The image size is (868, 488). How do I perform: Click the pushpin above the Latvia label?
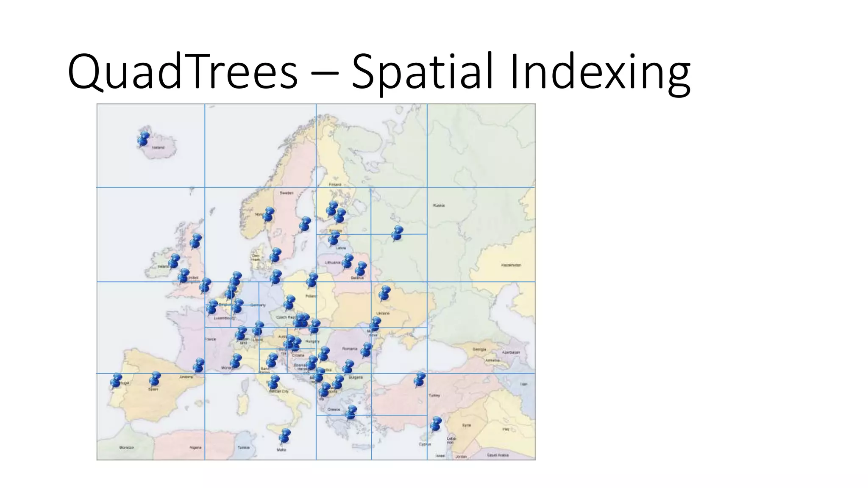pos(334,238)
